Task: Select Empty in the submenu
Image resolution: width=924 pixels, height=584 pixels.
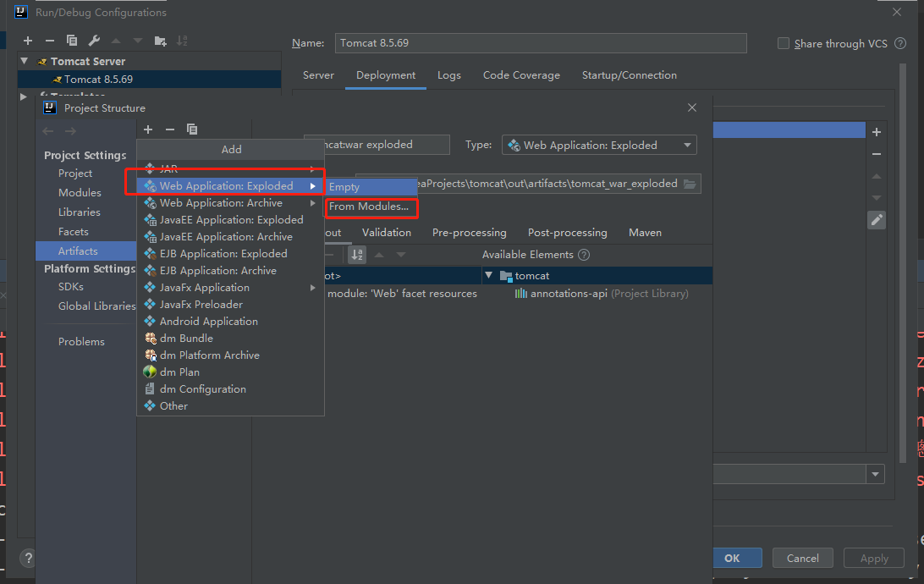Action: pos(371,187)
